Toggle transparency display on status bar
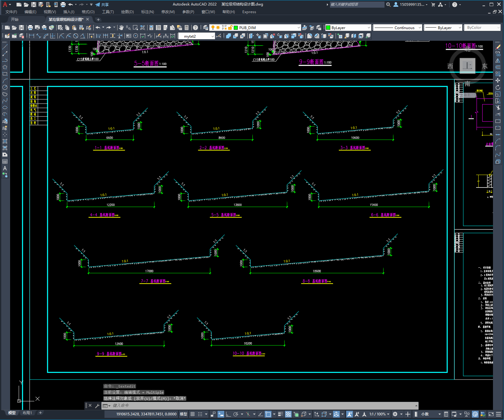504x420 pixels. pos(288,414)
